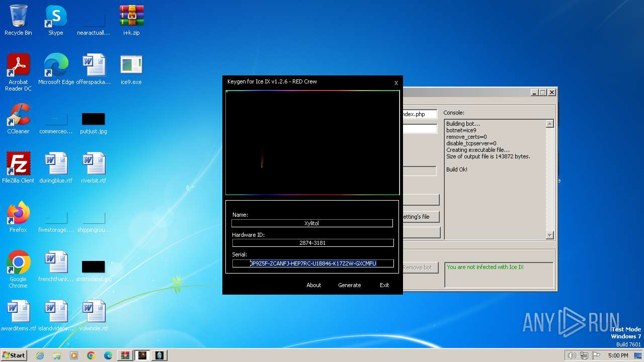The height and width of the screenshot is (362, 644).
Task: Select the frenchthank... Word document icon
Action: click(56, 266)
